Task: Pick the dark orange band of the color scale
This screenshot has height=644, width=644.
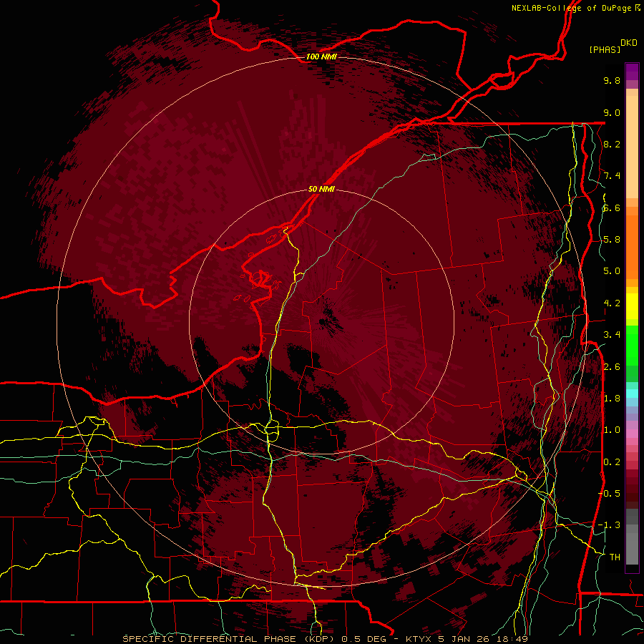Action: click(632, 246)
